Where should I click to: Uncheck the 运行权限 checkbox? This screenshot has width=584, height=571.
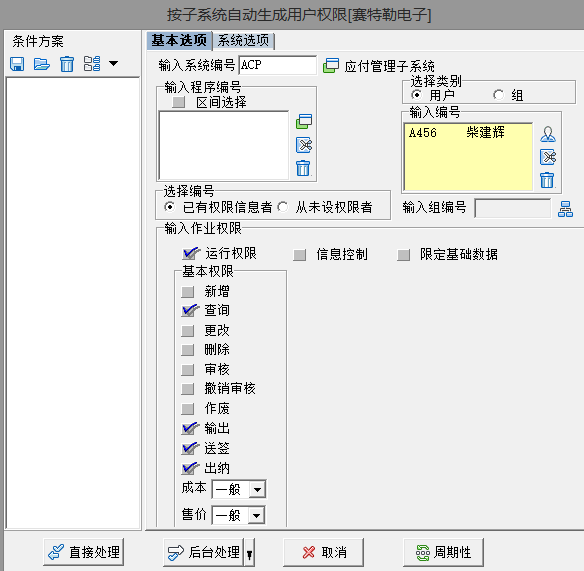(190, 254)
